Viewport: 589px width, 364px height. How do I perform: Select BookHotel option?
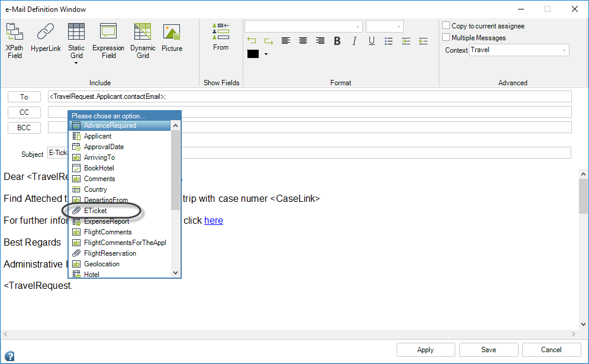click(x=120, y=168)
